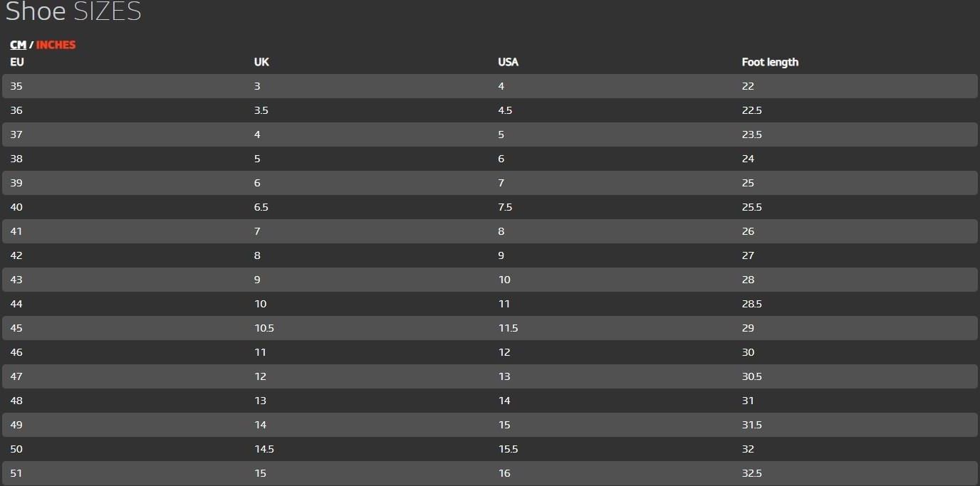Click UK size 14.5 cell
980x486 pixels.
click(264, 449)
